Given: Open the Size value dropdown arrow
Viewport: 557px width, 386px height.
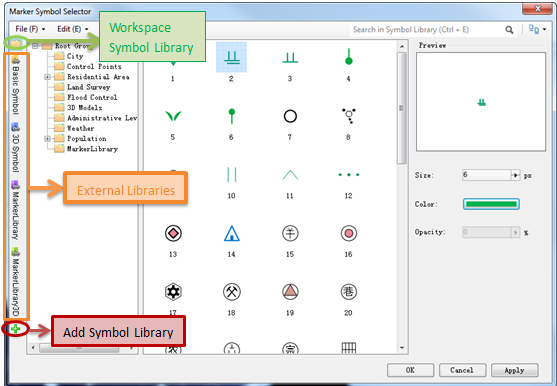Looking at the screenshot, I should [x=515, y=175].
